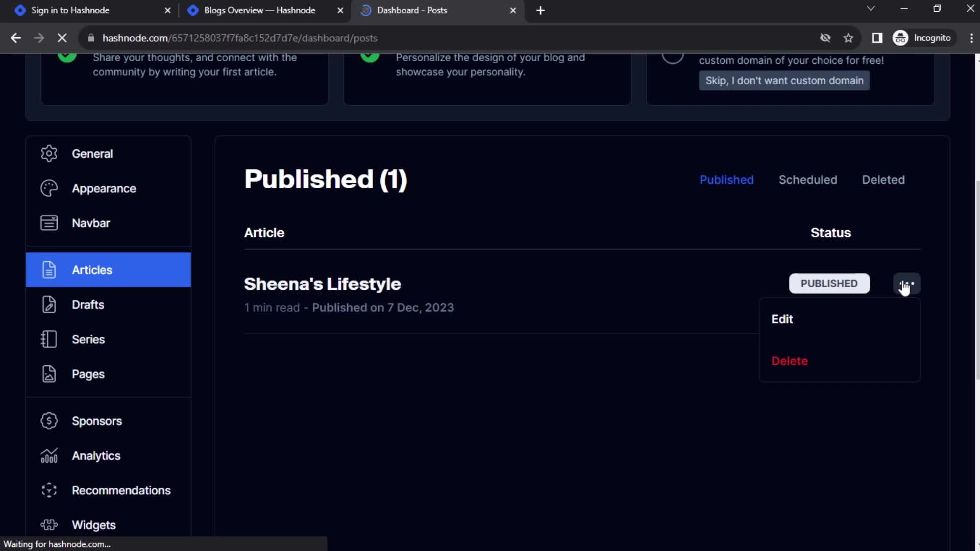The height and width of the screenshot is (551, 980).
Task: Click the three-dot options menu button
Action: pyautogui.click(x=908, y=283)
